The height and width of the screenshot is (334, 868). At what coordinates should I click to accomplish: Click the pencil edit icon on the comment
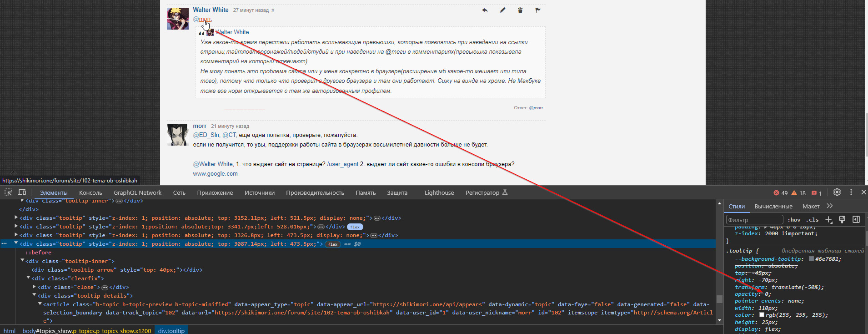pos(502,10)
